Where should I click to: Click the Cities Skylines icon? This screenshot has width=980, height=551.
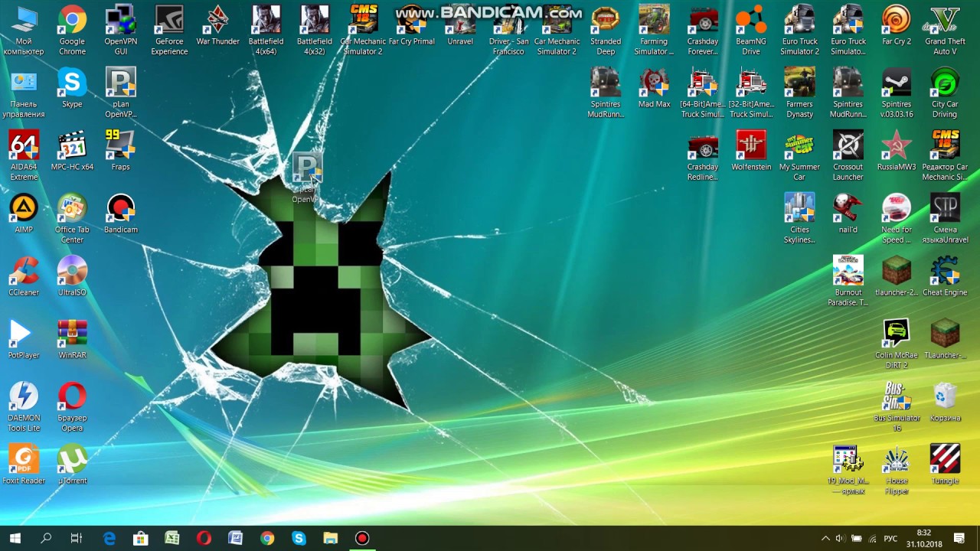(799, 217)
